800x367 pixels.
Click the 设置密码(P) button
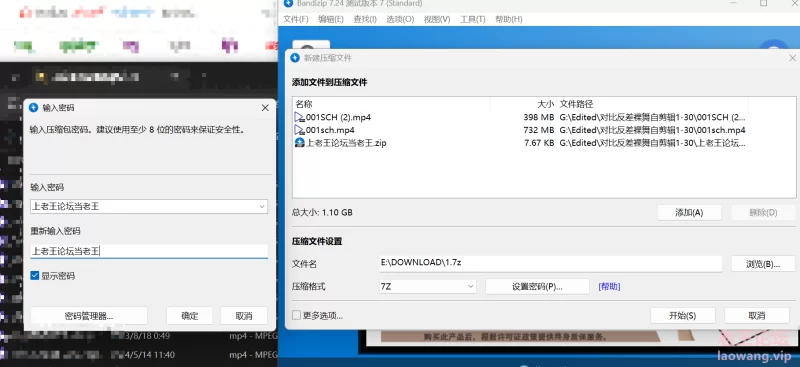pyautogui.click(x=537, y=286)
